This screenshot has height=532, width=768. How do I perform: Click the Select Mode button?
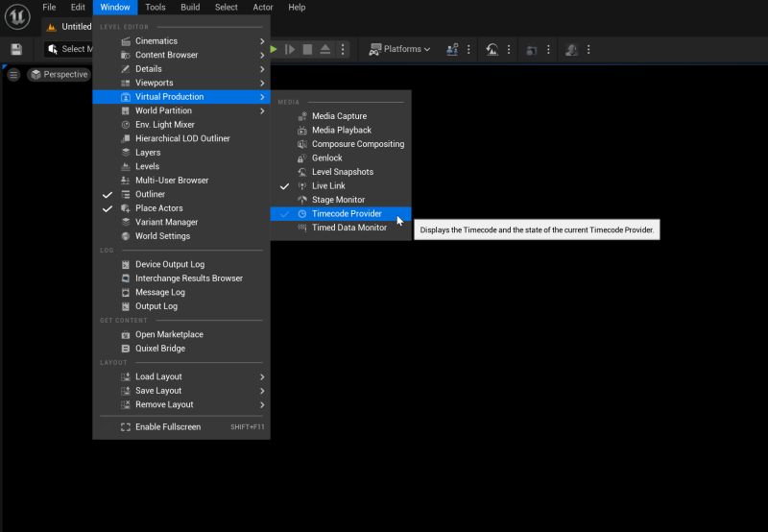[x=69, y=49]
